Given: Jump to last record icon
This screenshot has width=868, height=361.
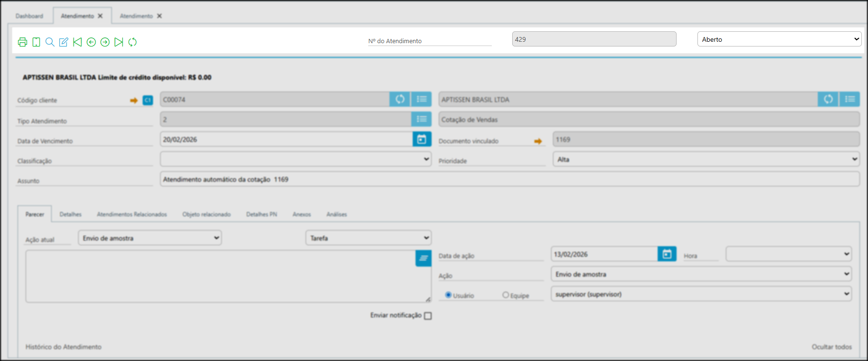Looking at the screenshot, I should (x=118, y=42).
